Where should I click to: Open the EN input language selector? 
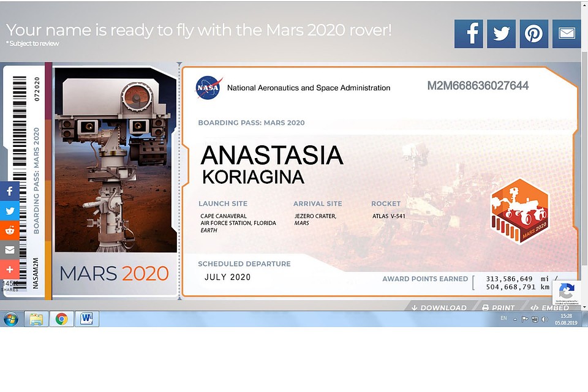click(503, 318)
